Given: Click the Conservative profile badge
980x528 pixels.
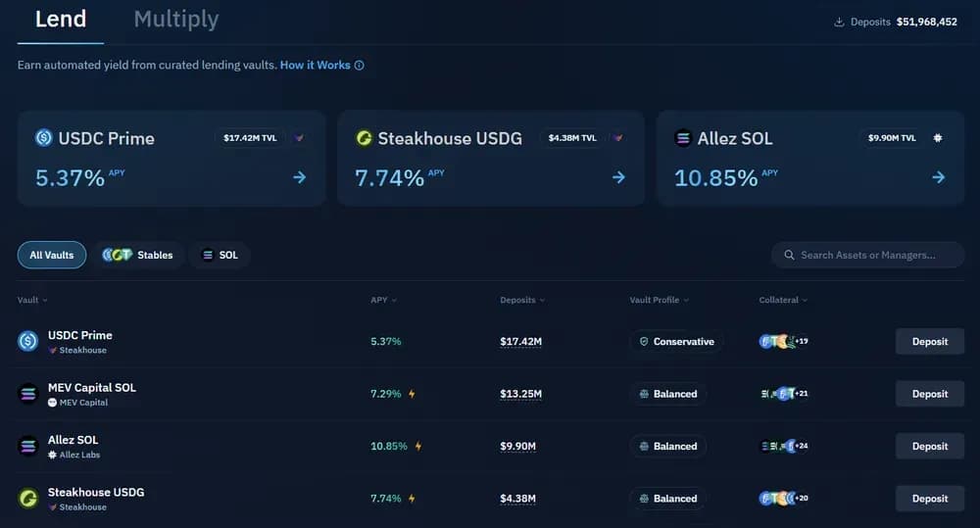Looking at the screenshot, I should (x=677, y=341).
